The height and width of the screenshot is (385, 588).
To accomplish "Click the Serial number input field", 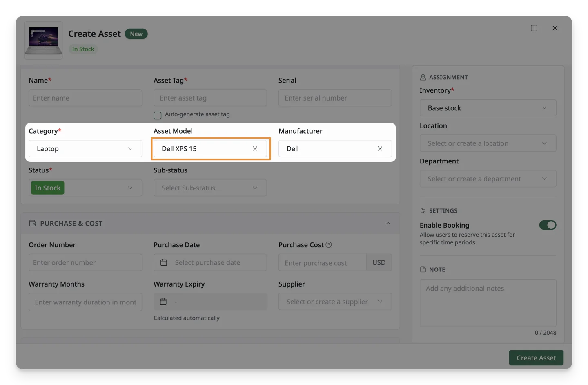I will tap(335, 98).
